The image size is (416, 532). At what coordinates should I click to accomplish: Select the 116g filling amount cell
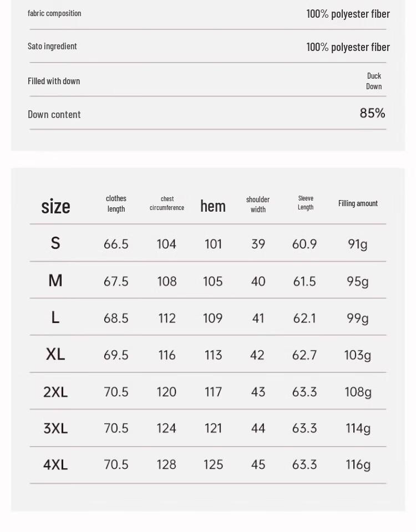[x=358, y=465]
